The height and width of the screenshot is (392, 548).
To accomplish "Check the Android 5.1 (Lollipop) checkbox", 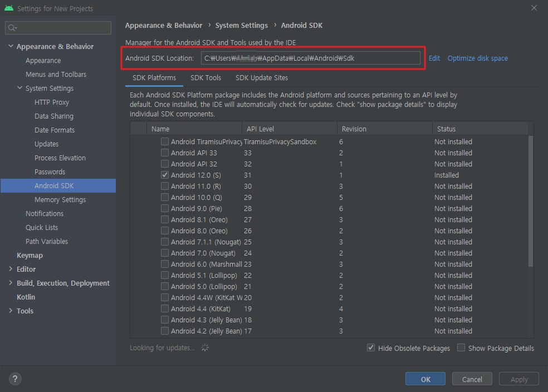I will point(165,275).
